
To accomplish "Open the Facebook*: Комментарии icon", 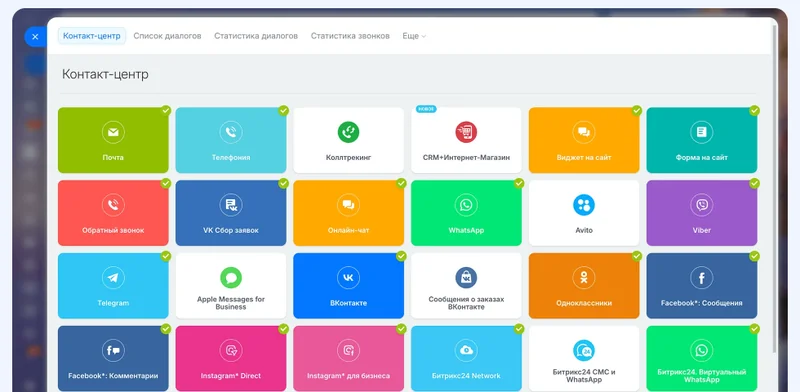I will point(113,351).
